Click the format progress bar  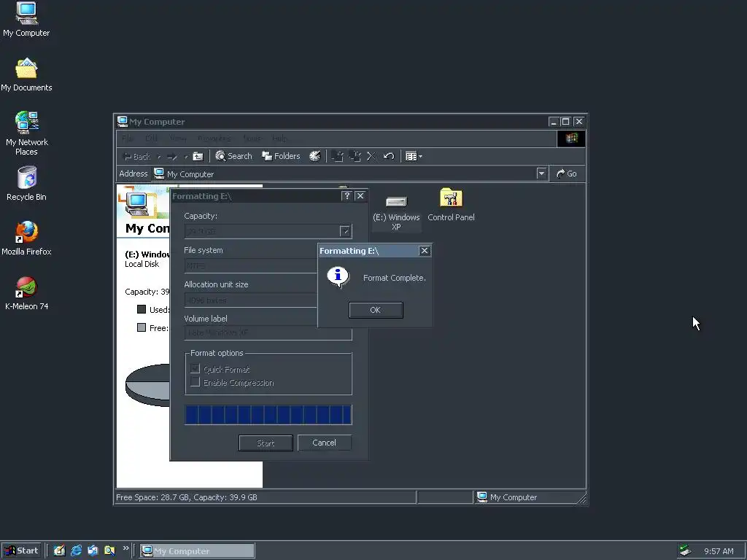(268, 414)
